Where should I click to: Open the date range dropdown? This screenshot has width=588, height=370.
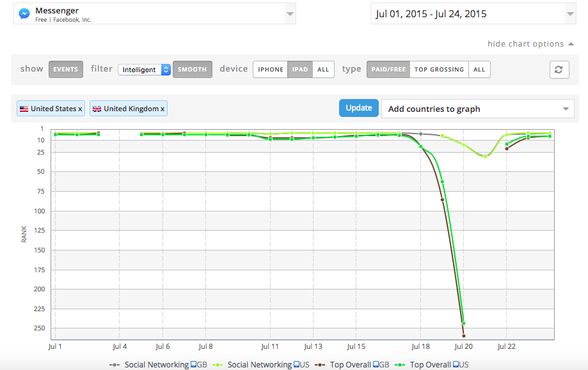click(570, 13)
